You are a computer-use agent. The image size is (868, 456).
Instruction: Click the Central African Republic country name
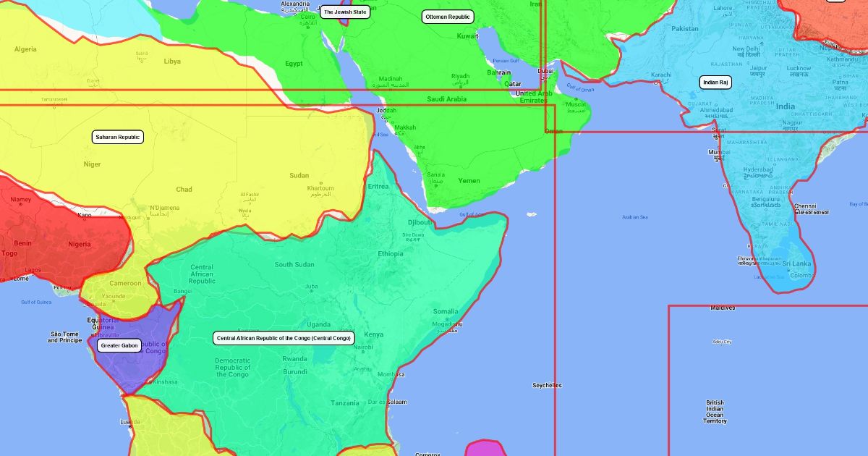coord(202,274)
